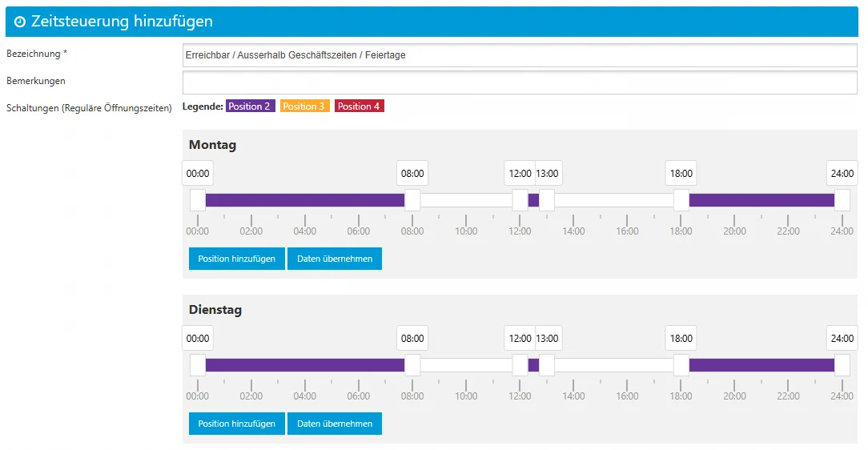Click the Dienstag 12:00 slider handle
The width and height of the screenshot is (868, 450).
[520, 365]
